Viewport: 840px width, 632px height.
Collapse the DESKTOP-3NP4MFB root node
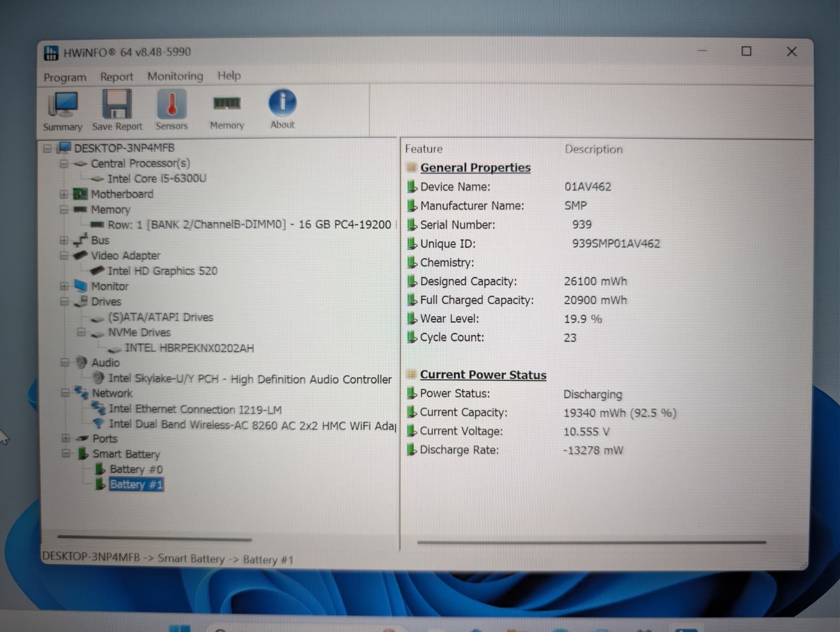[x=47, y=149]
